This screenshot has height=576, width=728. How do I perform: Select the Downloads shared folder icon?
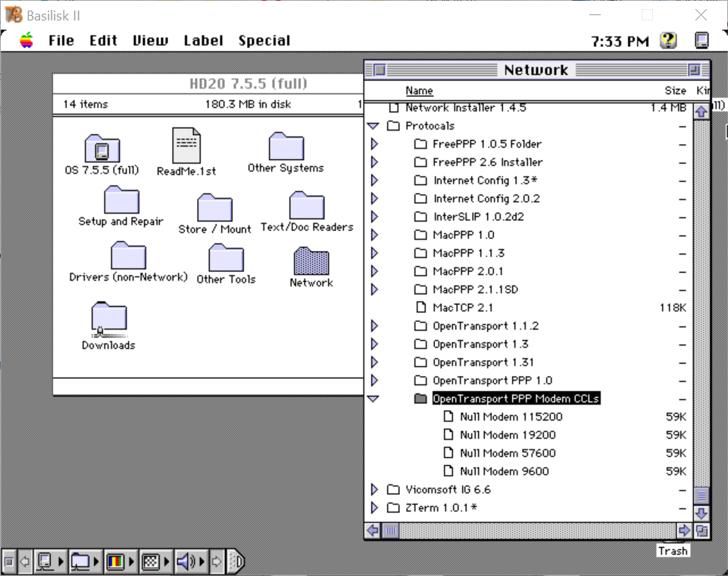point(109,320)
